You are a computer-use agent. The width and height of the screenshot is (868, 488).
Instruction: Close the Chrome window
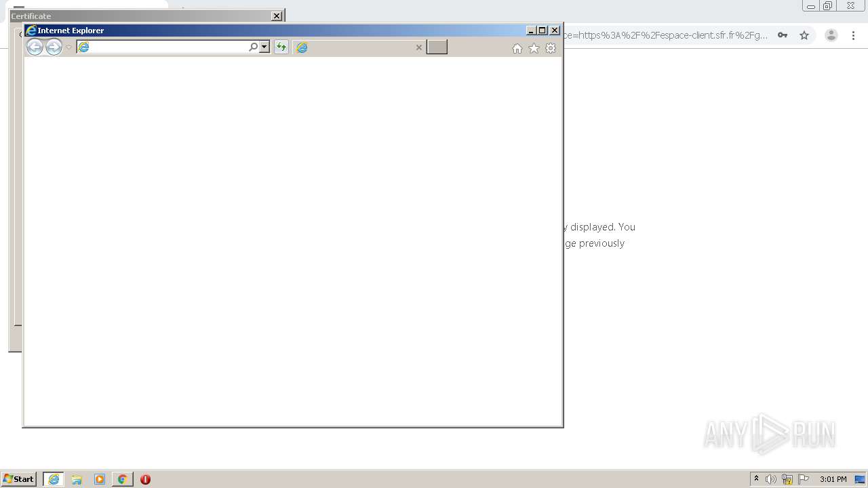click(850, 6)
